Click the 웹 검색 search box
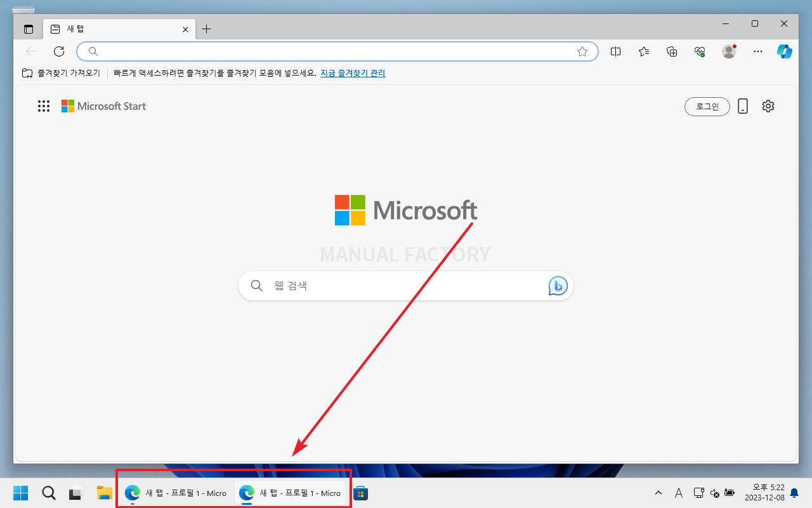 coord(406,286)
